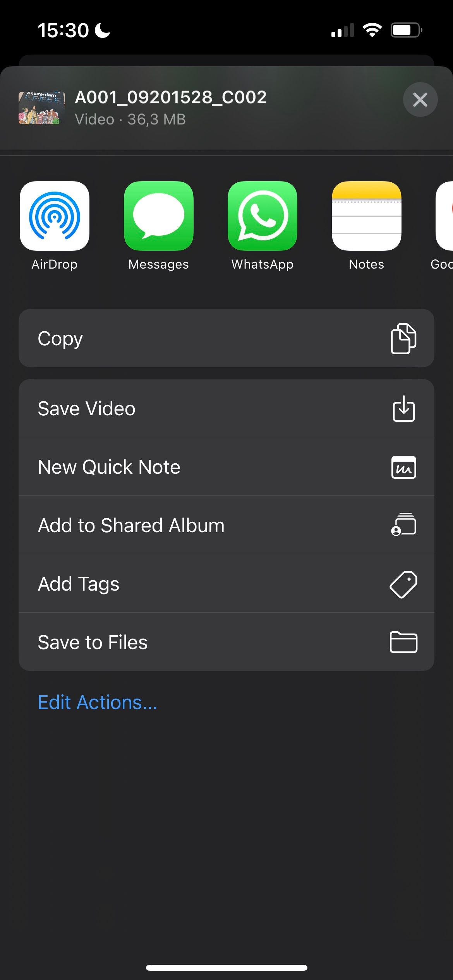The image size is (453, 980).
Task: Tap the Save Video download icon
Action: click(403, 408)
